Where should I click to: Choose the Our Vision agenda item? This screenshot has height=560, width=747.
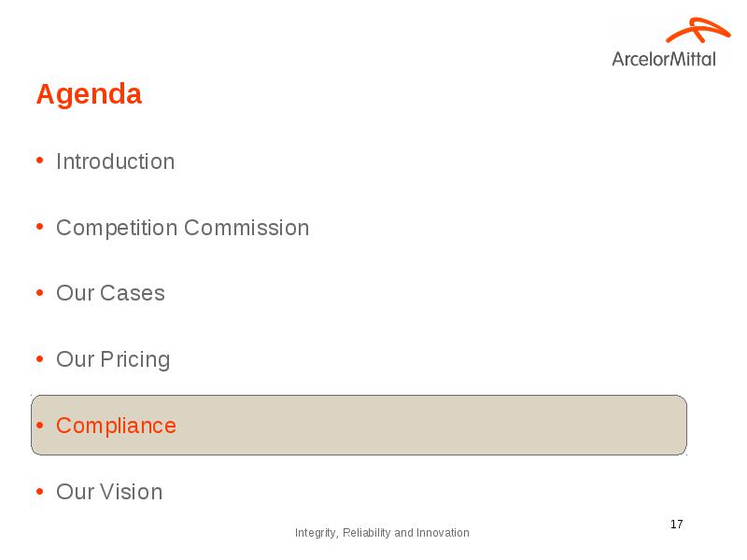coord(109,492)
